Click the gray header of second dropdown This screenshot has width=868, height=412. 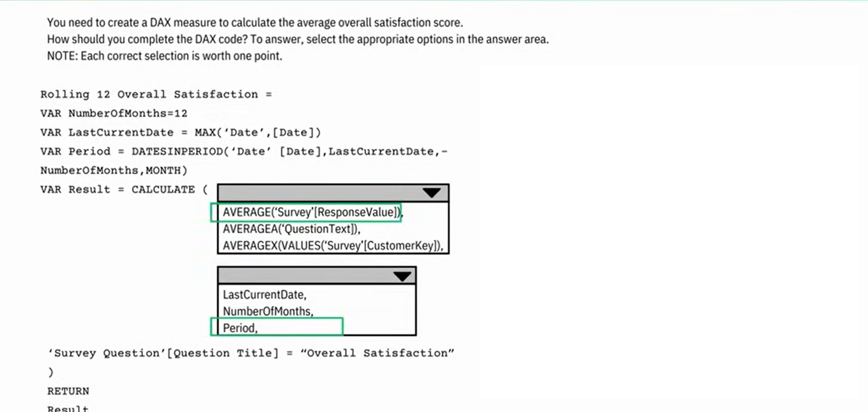coord(317,276)
